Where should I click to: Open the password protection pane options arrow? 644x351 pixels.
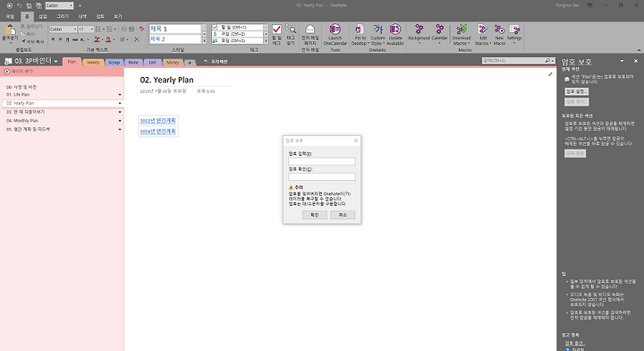click(622, 61)
